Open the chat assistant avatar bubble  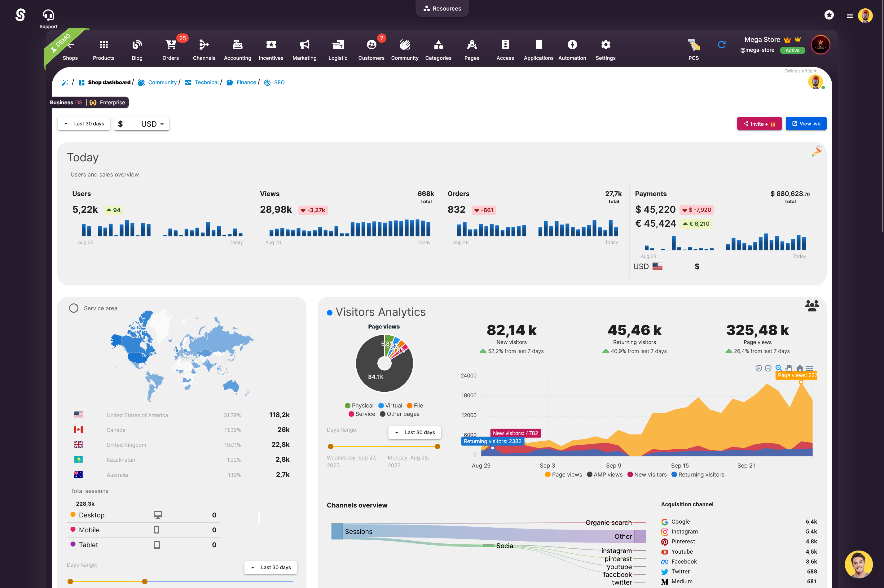859,564
